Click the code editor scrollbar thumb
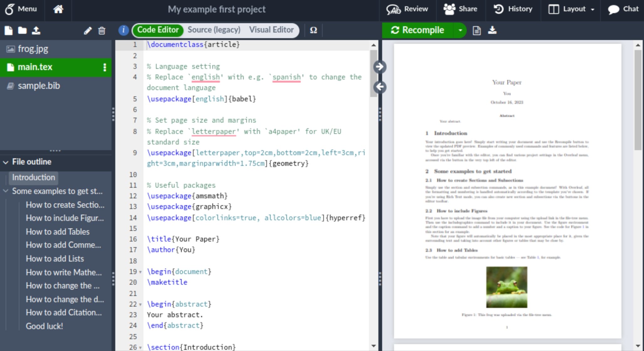This screenshot has height=351, width=644. [x=373, y=74]
